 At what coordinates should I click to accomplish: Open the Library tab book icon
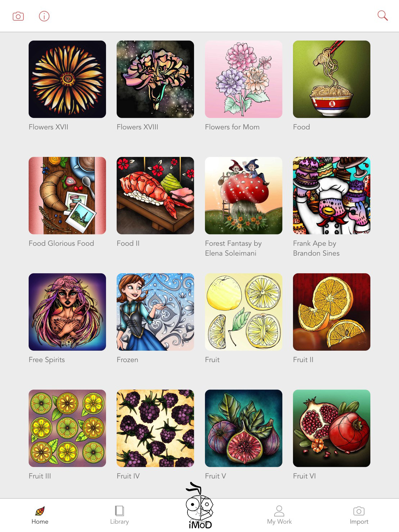click(119, 511)
